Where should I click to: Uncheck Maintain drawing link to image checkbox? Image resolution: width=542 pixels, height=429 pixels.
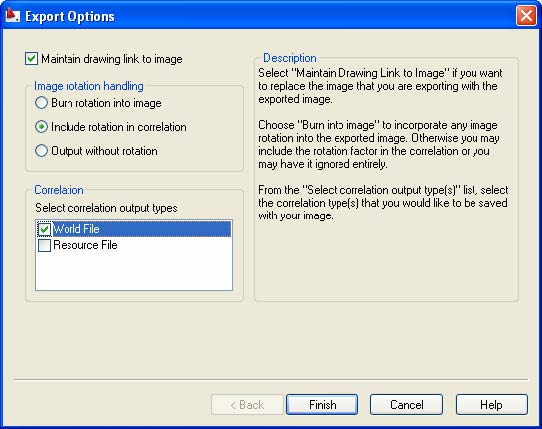pyautogui.click(x=31, y=59)
